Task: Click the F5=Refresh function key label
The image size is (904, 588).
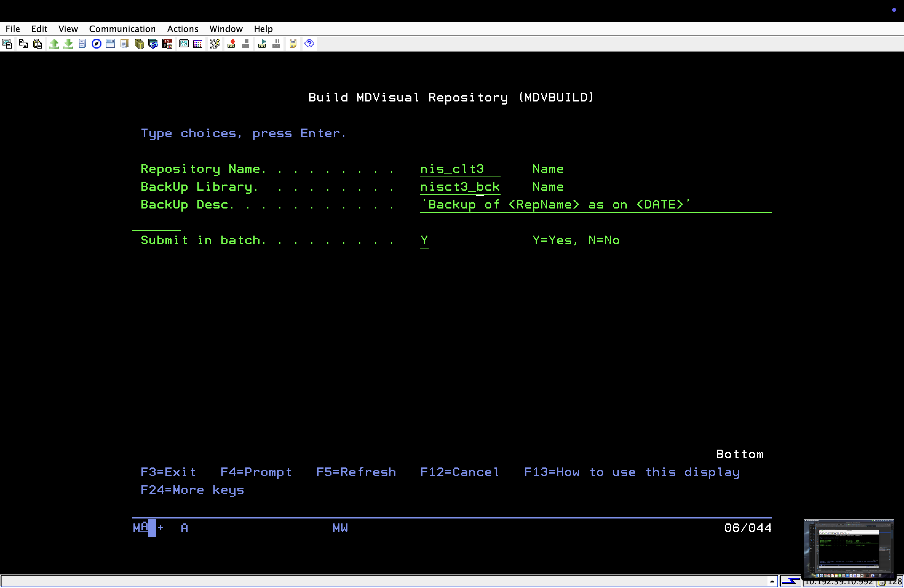Action: tap(356, 472)
